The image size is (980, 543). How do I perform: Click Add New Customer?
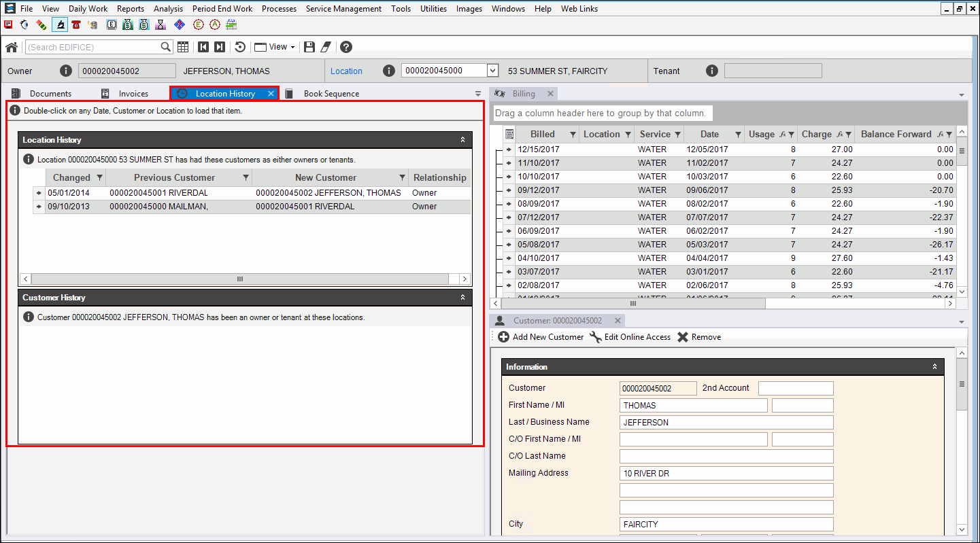coord(541,337)
